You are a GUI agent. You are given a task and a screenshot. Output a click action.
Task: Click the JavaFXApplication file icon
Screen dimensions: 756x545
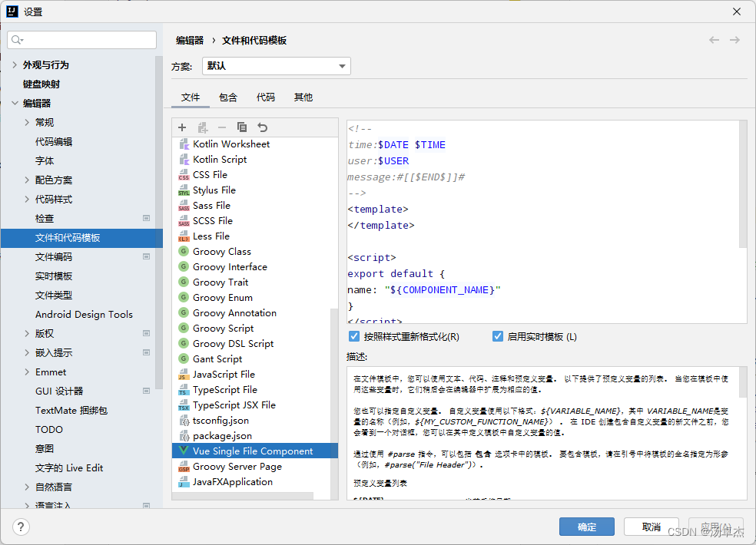click(184, 482)
